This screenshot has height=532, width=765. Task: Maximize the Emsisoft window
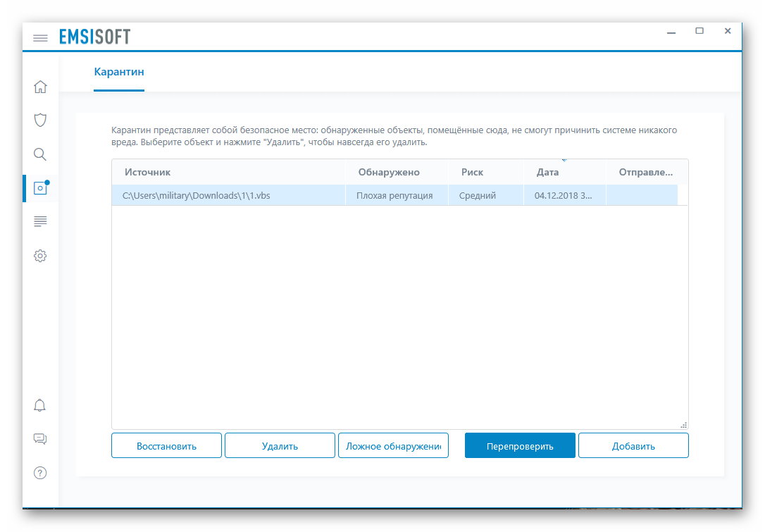tap(699, 31)
